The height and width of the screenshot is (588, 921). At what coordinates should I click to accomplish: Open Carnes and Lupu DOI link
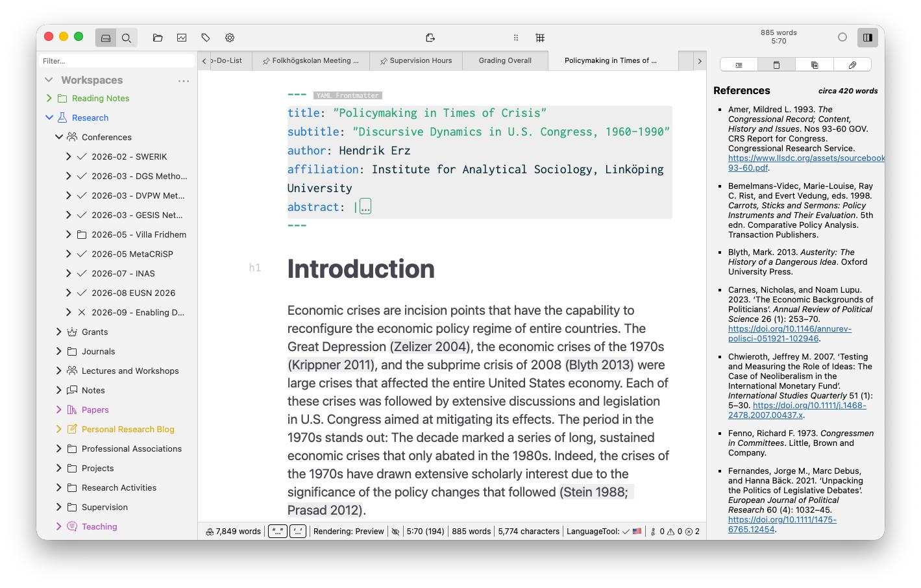click(790, 334)
